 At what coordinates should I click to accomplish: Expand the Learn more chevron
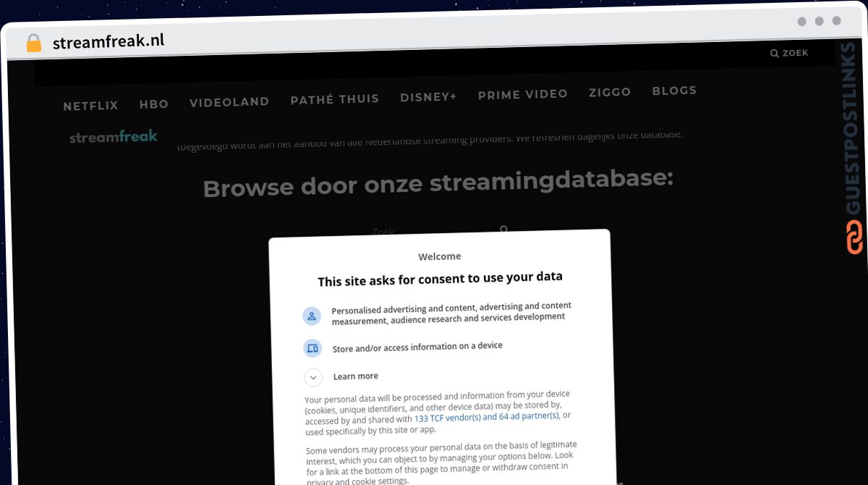(313, 378)
